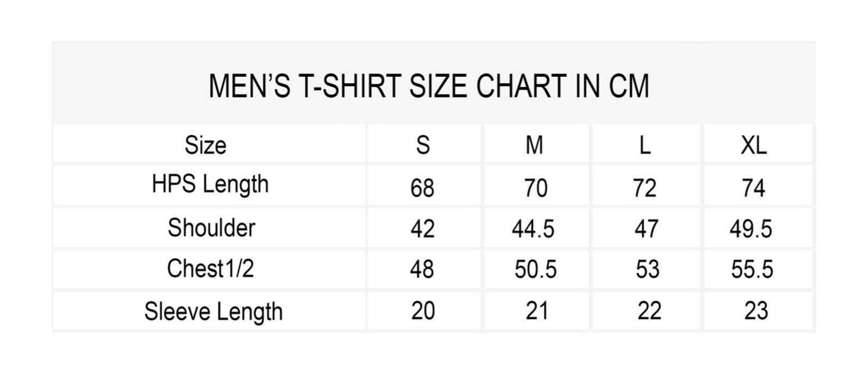Screen dimensions: 868x374
Task: Select the Size header cell
Action: click(205, 145)
